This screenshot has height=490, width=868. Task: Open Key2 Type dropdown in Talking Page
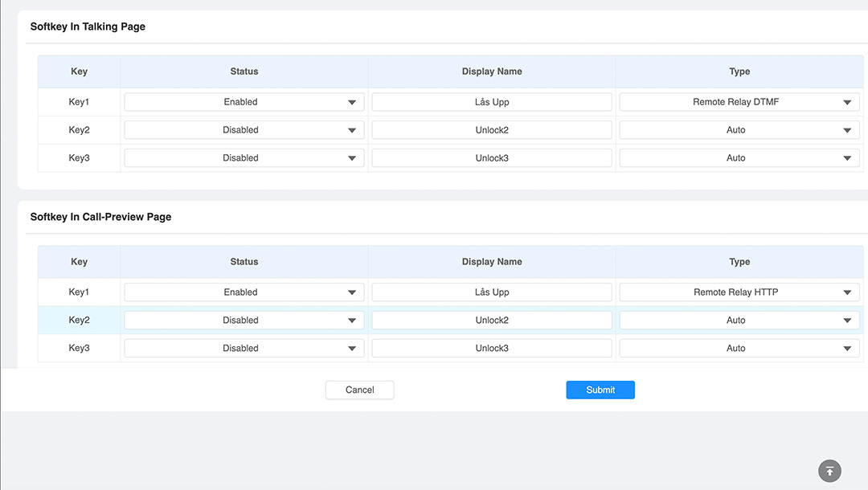tap(739, 130)
